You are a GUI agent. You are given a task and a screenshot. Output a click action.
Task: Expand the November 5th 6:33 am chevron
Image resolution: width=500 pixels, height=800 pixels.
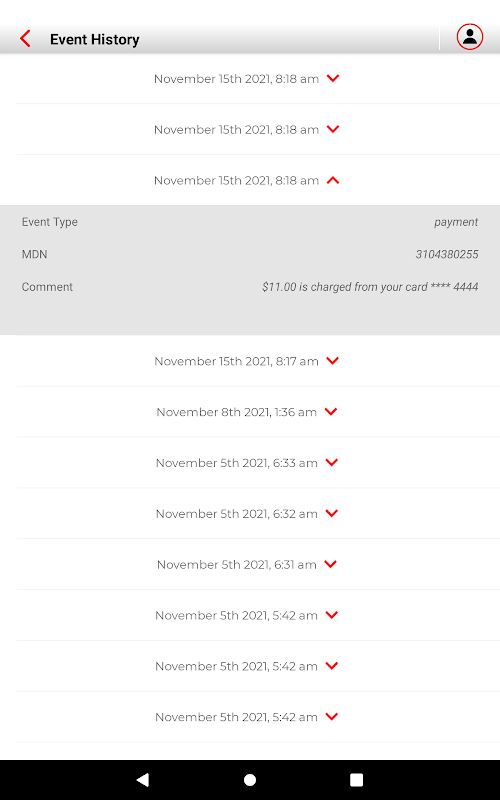click(x=332, y=462)
